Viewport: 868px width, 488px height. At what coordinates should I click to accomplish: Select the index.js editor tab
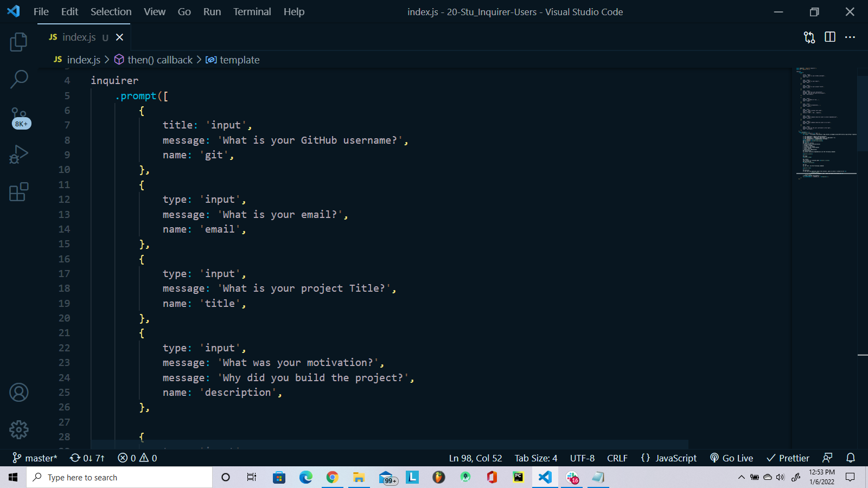pyautogui.click(x=79, y=37)
